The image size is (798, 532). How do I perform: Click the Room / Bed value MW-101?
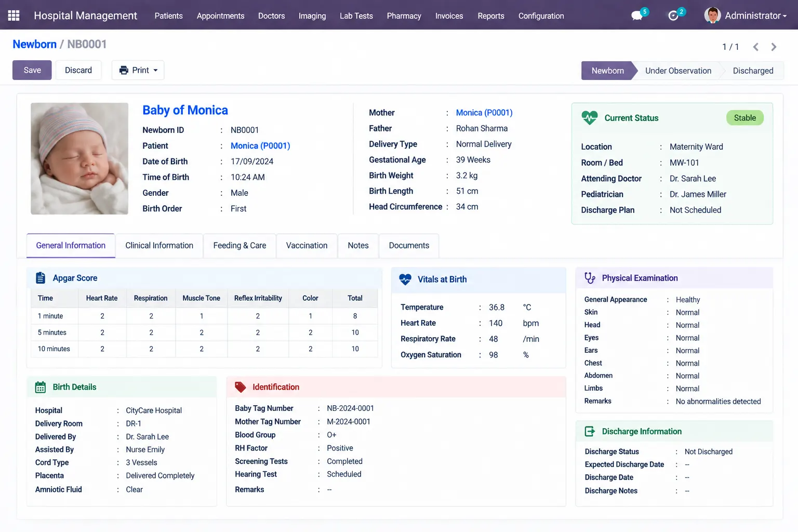(x=684, y=163)
